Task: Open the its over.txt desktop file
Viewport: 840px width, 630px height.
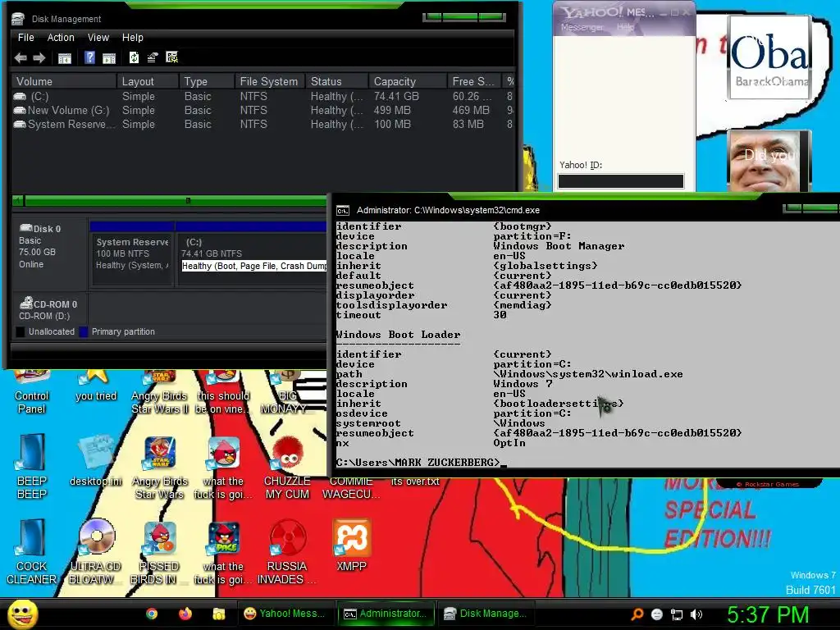Action: (415, 481)
